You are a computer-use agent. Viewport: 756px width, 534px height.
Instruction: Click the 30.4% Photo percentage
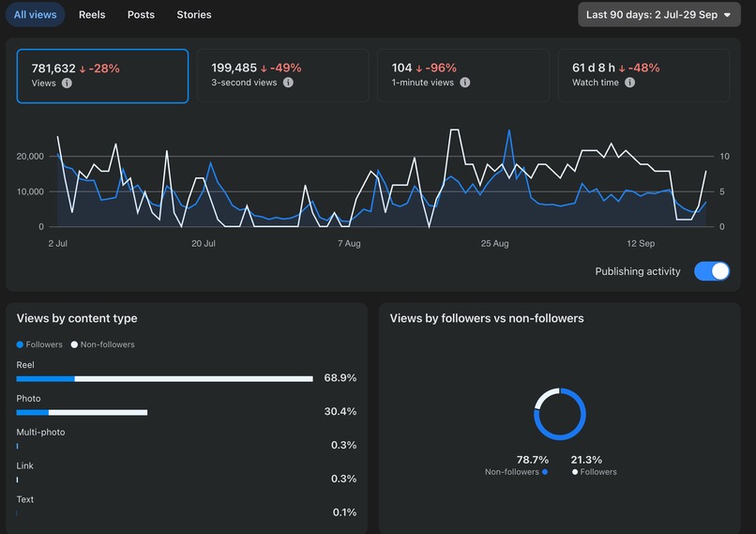340,411
